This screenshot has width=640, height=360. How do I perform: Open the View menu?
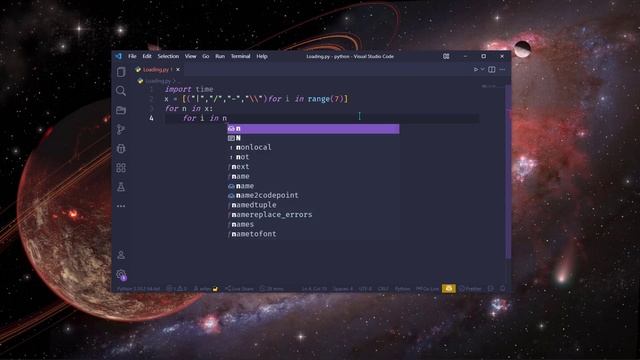[x=190, y=56]
